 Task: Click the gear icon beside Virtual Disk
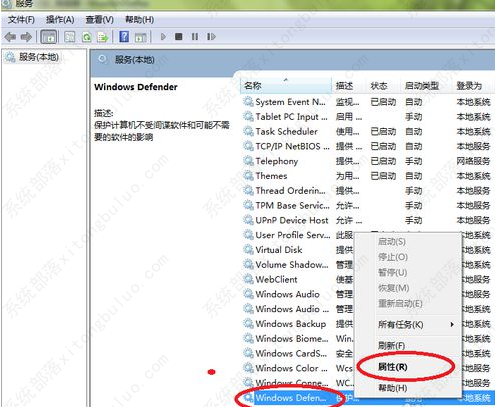(248, 249)
